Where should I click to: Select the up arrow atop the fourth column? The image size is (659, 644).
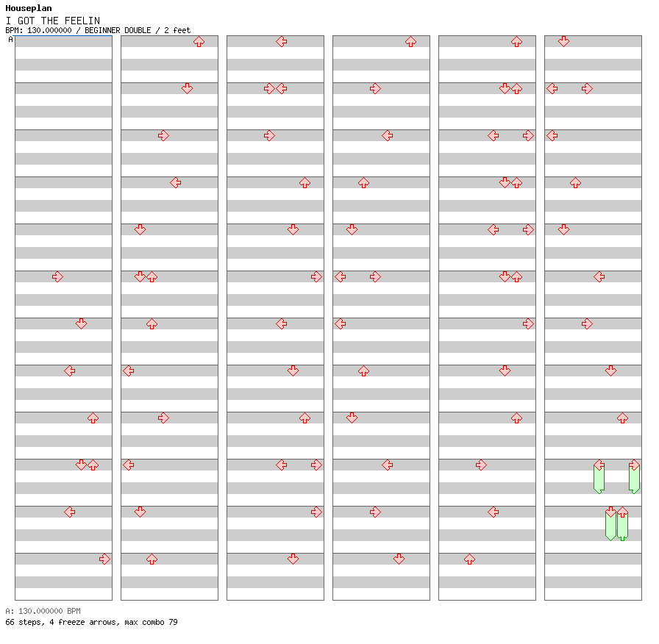[410, 42]
